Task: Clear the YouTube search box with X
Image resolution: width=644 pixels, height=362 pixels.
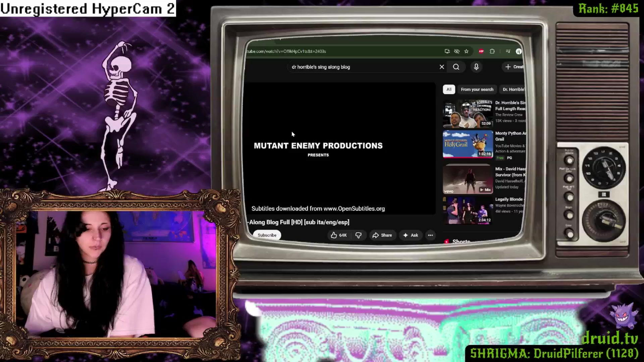Action: tap(442, 67)
